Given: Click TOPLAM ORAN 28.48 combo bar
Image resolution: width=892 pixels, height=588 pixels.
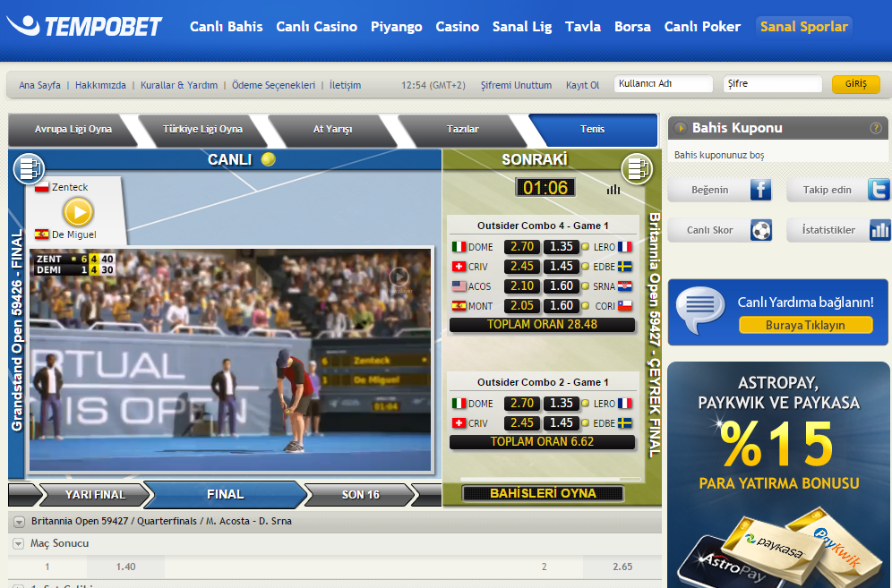Looking at the screenshot, I should (542, 325).
